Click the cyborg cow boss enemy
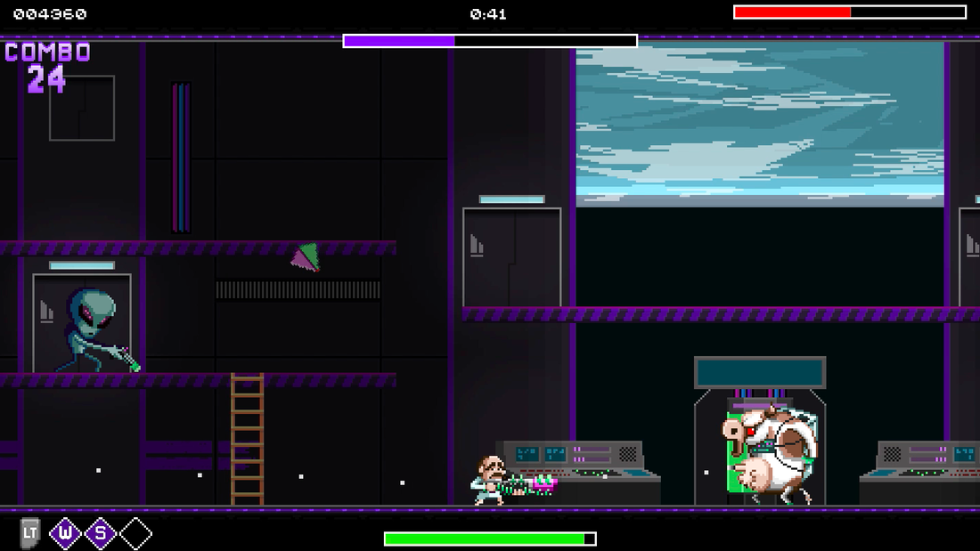This screenshot has height=551, width=980. coord(771,455)
